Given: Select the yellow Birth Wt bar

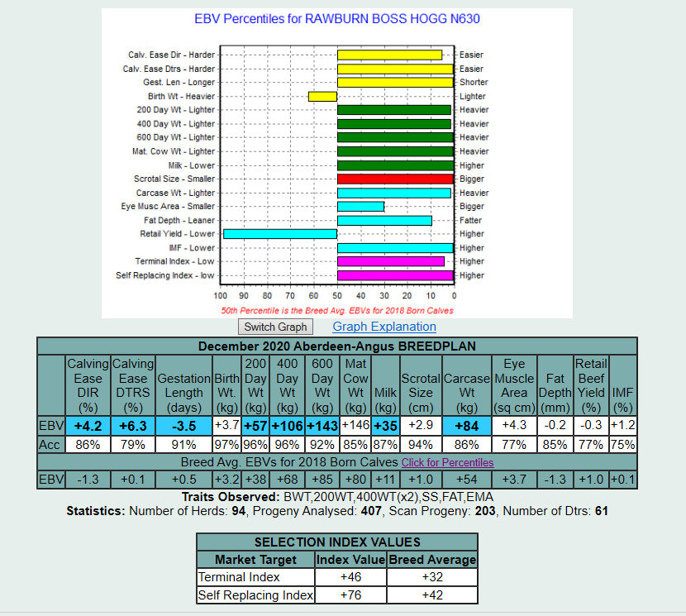Looking at the screenshot, I should coord(322,96).
